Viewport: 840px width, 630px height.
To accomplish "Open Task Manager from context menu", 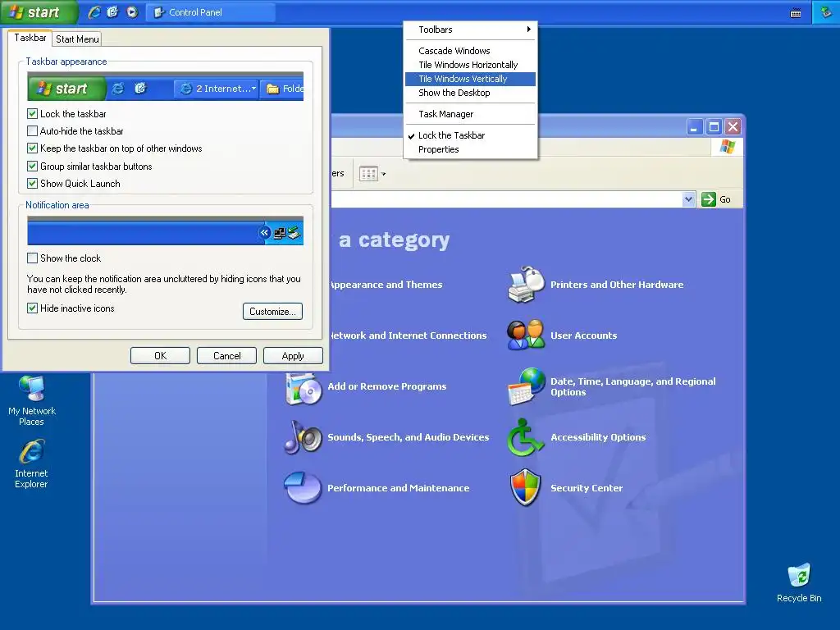I will [470, 114].
